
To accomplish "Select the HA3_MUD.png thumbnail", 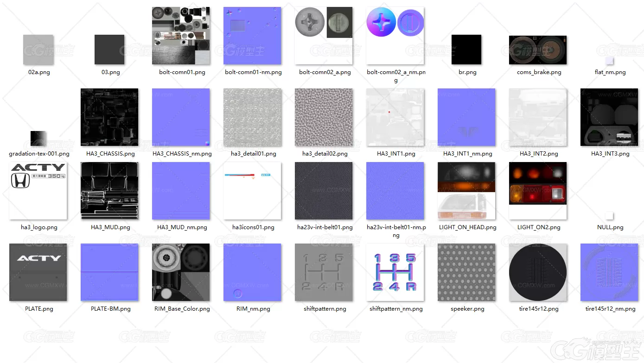I will [x=109, y=191].
